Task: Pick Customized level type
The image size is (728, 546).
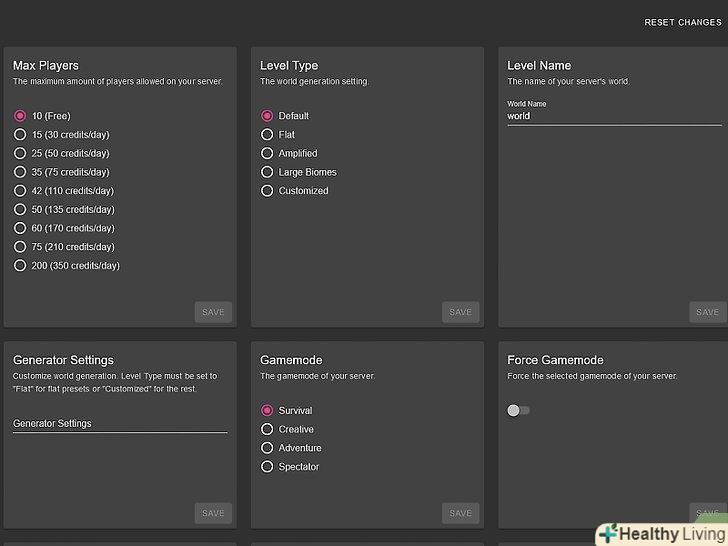Action: point(267,191)
